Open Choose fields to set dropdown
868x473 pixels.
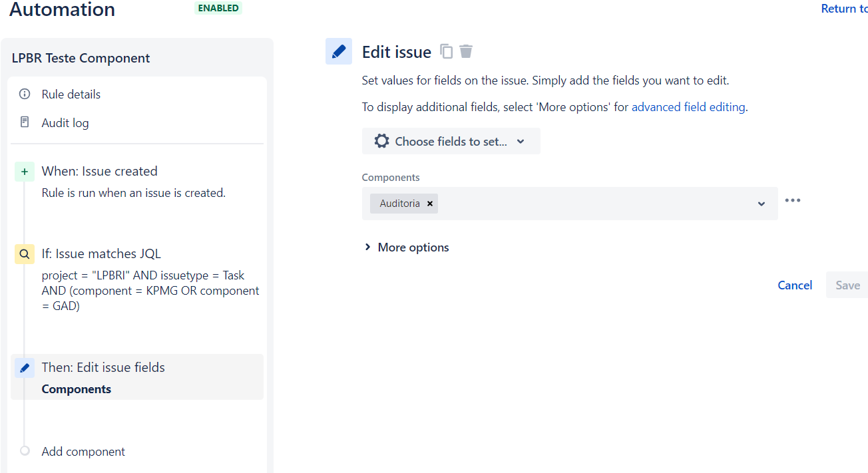[451, 141]
